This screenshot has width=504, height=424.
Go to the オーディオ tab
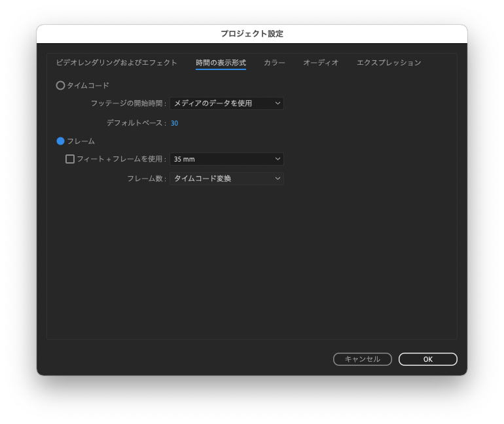coord(321,63)
